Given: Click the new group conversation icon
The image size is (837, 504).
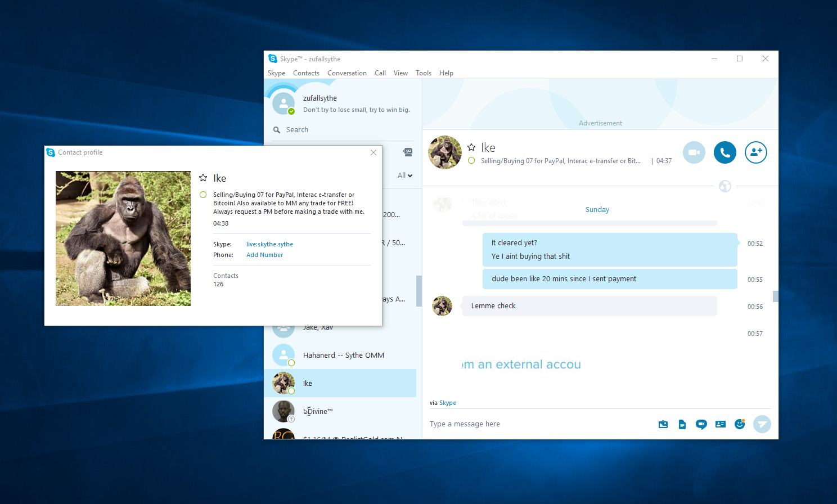Looking at the screenshot, I should (x=408, y=152).
